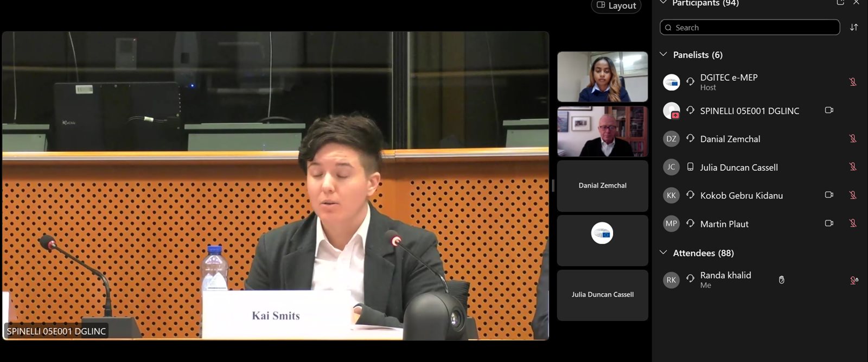The image size is (868, 362).
Task: Click camera icon beside SPINELLI 05E001 DGLINC
Action: [x=828, y=110]
